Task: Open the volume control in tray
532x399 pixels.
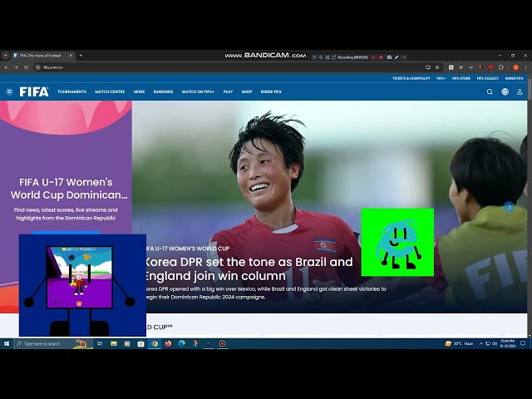Action: 495,343
